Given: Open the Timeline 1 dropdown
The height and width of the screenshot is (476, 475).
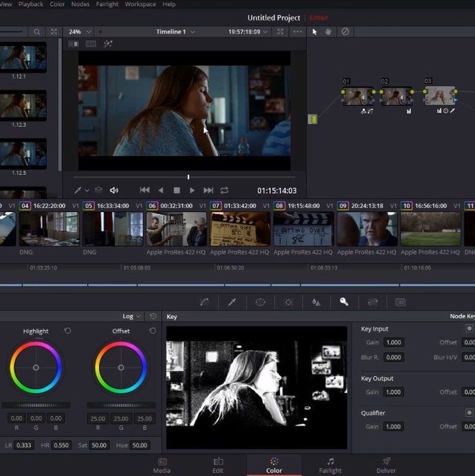Looking at the screenshot, I should click(175, 31).
